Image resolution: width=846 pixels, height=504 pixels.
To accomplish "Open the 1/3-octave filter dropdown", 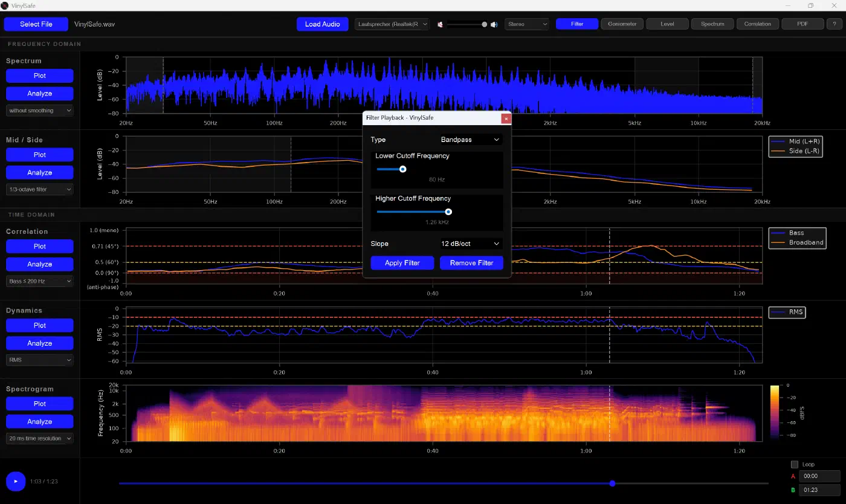I will [x=40, y=189].
